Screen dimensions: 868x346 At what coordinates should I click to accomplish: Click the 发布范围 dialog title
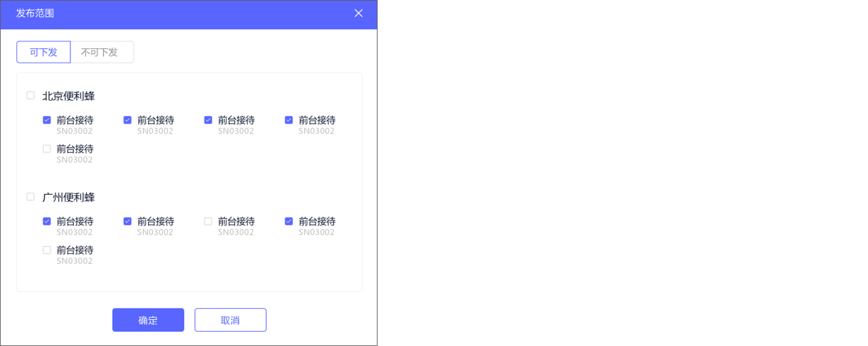(x=35, y=13)
